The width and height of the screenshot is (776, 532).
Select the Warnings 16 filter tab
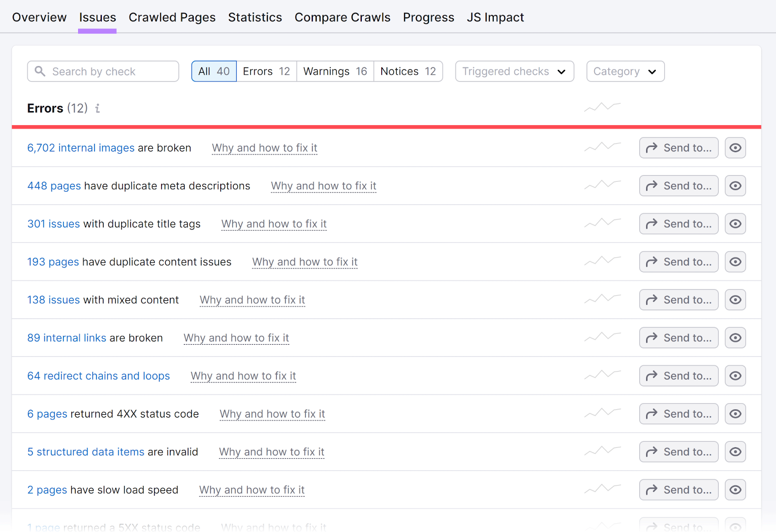point(334,71)
